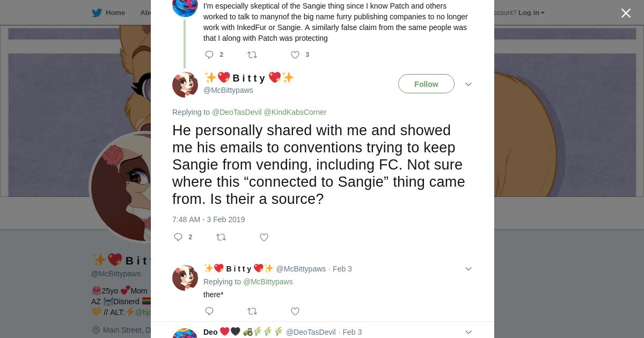The height and width of the screenshot is (338, 644).
Task: Like the top tweet with 3 likes
Action: tap(295, 55)
